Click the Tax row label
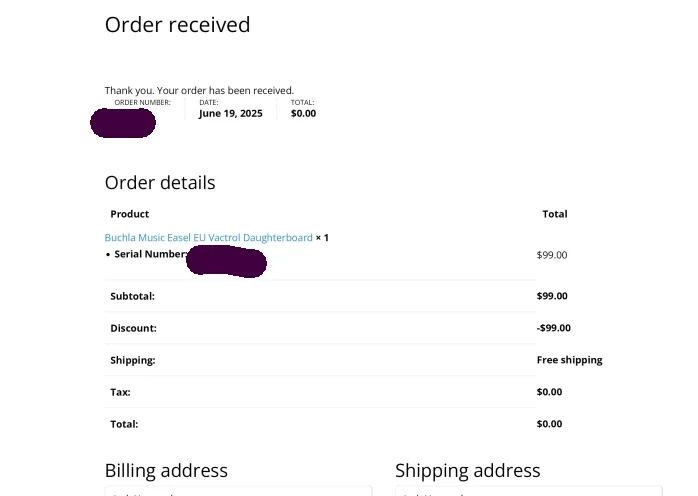Viewport: 698px width, 496px height. pos(120,392)
